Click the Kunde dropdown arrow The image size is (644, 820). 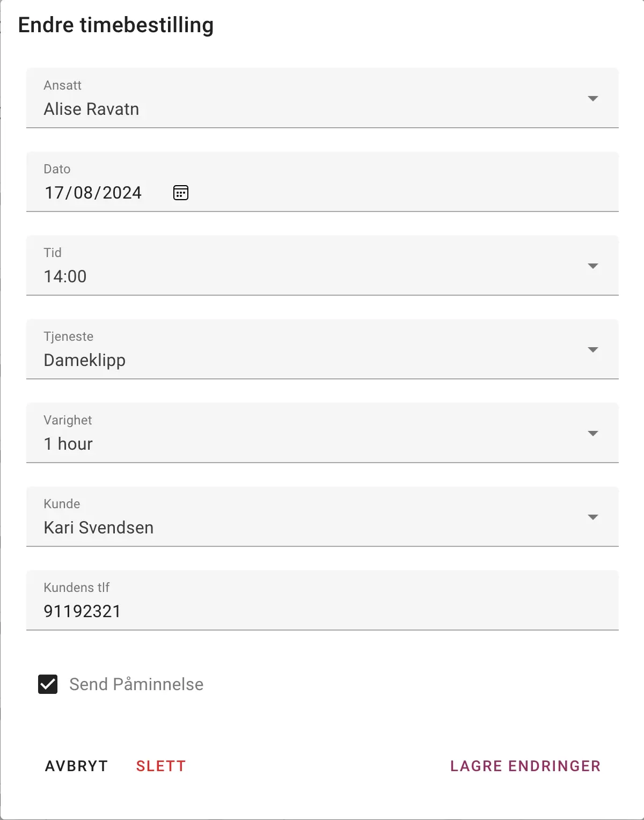pos(592,517)
